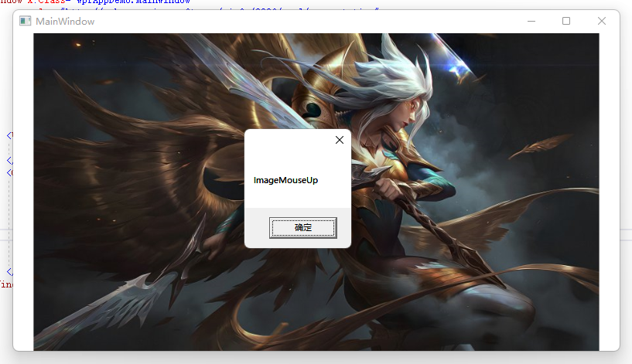Click the MainWindow title text
The width and height of the screenshot is (632, 364).
65,22
